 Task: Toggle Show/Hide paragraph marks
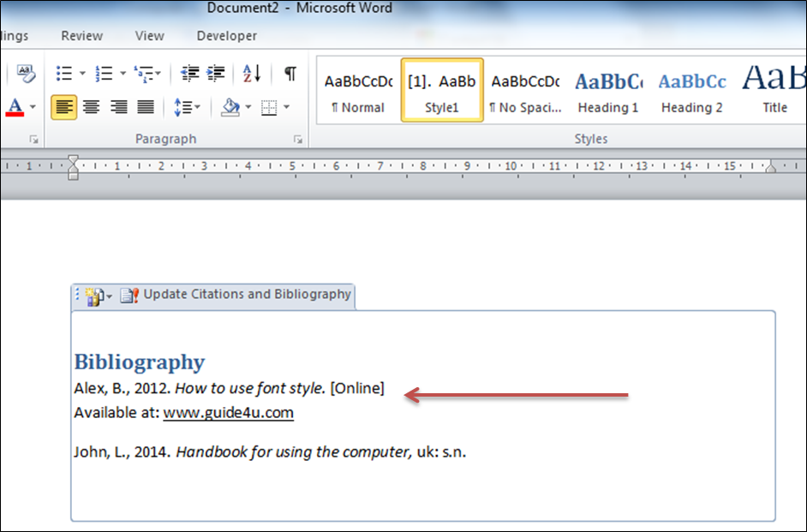(290, 73)
